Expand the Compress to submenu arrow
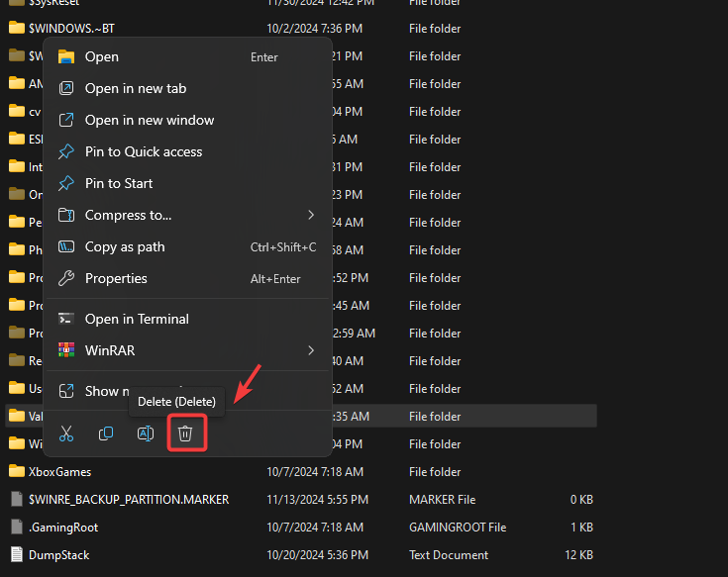The image size is (728, 577). click(311, 215)
